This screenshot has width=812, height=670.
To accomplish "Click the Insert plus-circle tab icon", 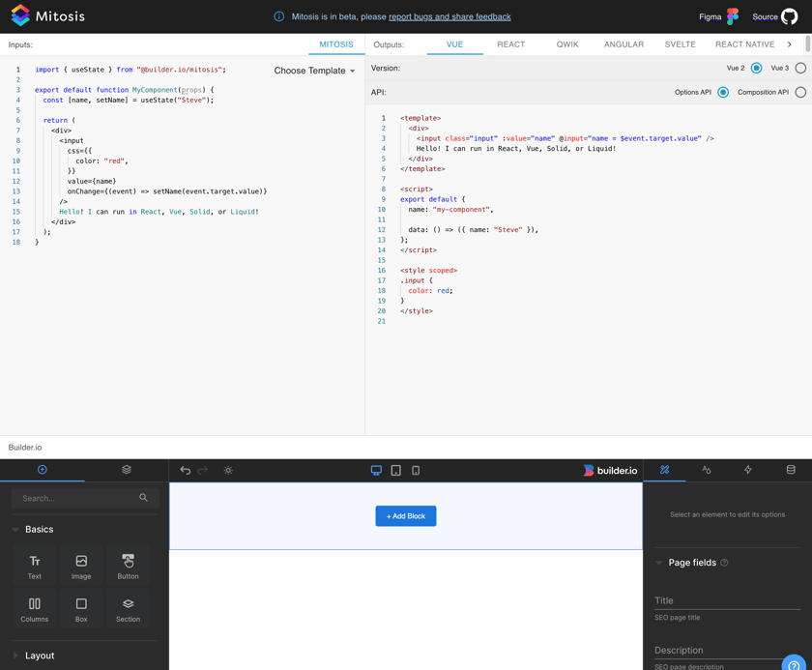I will click(x=43, y=470).
